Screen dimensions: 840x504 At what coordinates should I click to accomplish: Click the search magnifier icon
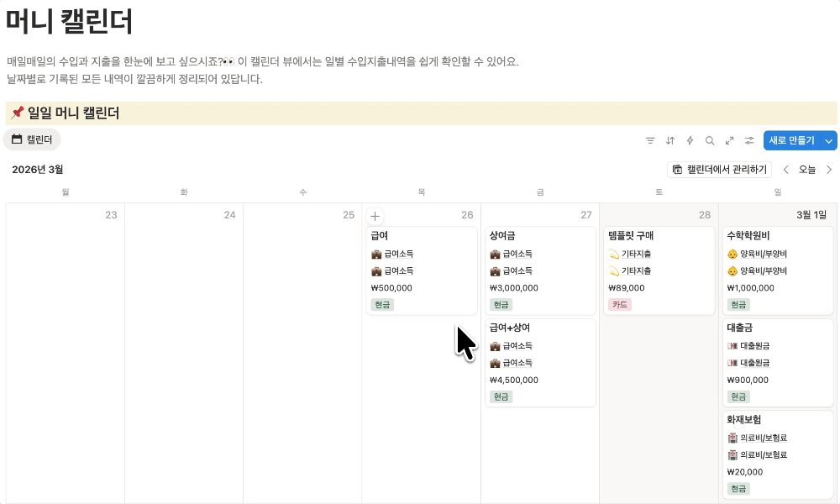coord(710,140)
